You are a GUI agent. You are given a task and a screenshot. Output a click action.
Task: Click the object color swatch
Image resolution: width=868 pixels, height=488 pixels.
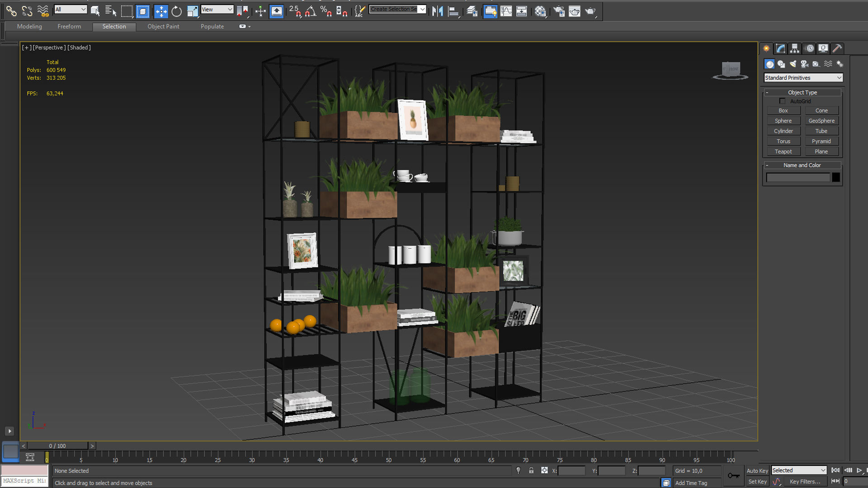point(836,178)
